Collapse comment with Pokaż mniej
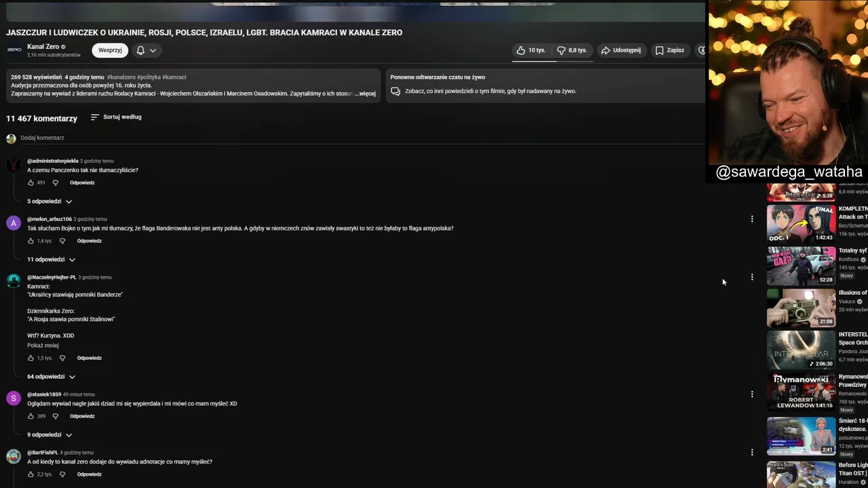This screenshot has height=488, width=868. [x=43, y=346]
